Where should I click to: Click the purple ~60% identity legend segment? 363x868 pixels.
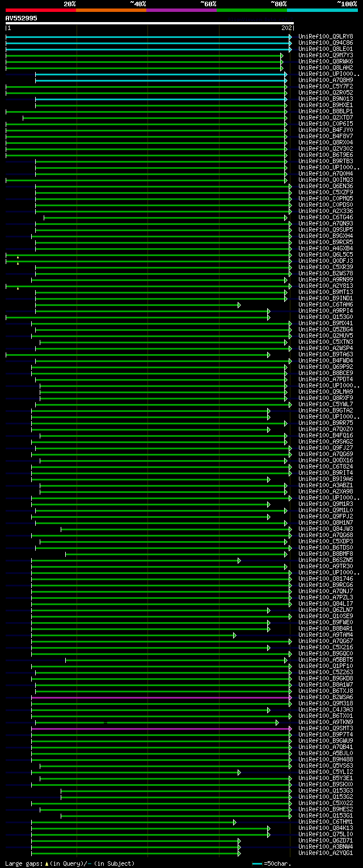[181, 10]
